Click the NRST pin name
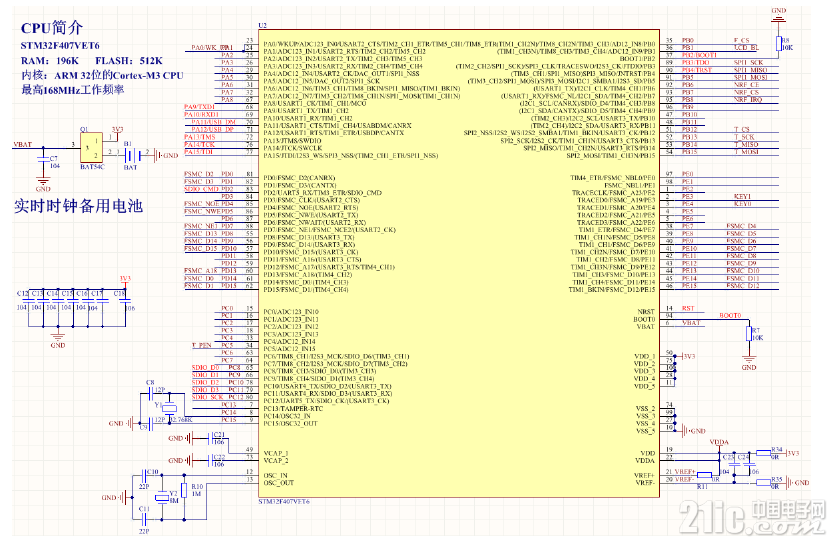Viewport: 833px width, 543px height. click(x=646, y=312)
